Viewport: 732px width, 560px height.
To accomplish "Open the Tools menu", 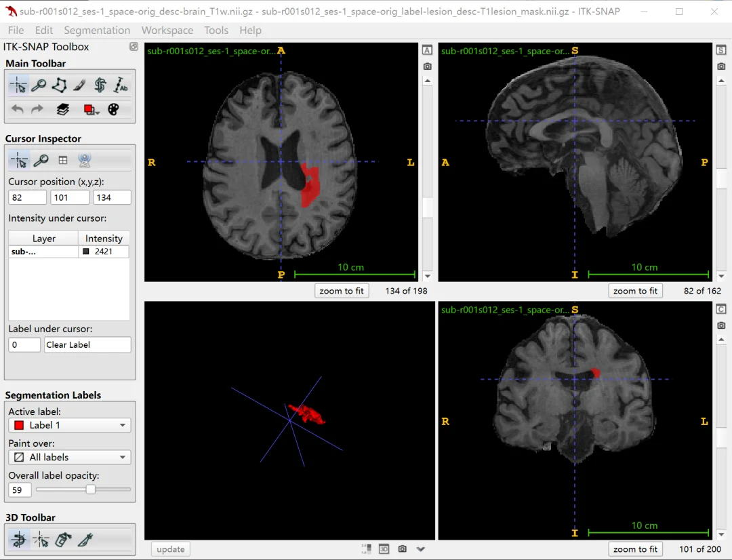I will click(216, 31).
